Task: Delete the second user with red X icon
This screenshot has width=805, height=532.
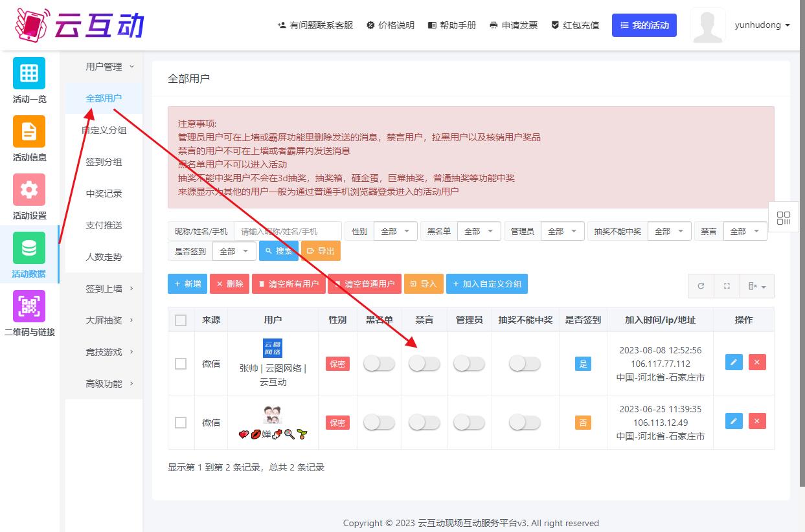Action: click(757, 421)
